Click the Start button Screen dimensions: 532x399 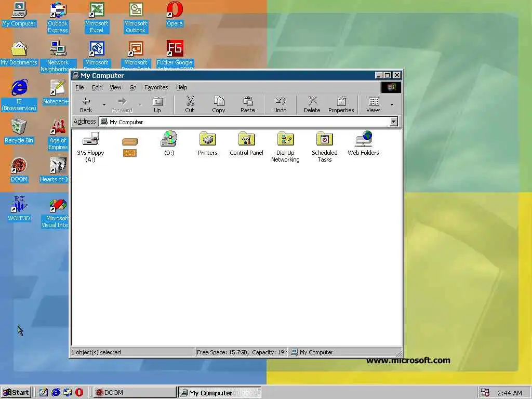[16, 393]
